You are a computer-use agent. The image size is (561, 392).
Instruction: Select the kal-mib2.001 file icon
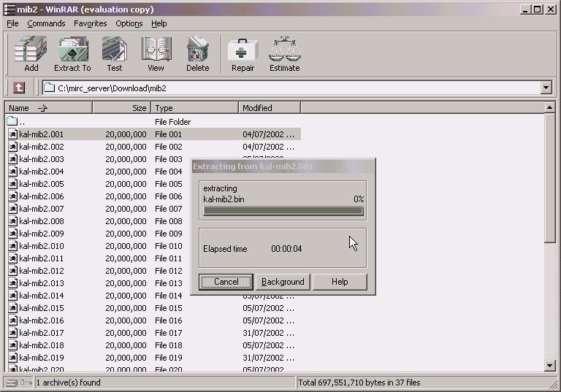click(13, 134)
